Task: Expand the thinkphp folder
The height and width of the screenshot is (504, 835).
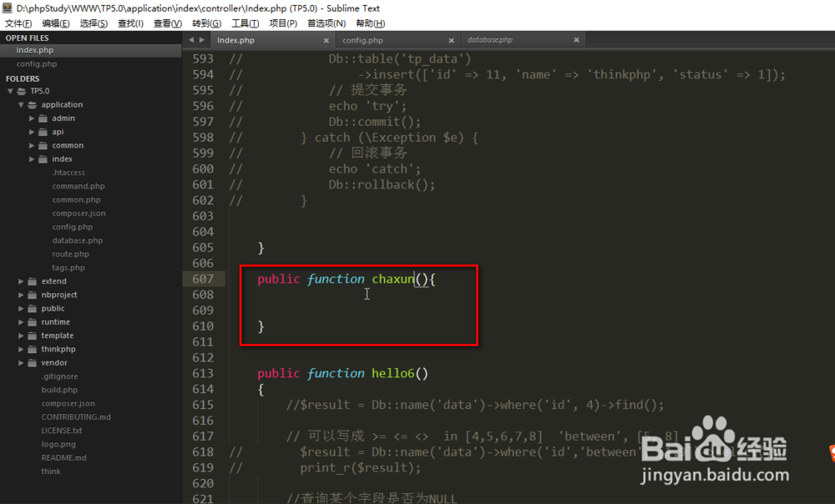Action: (21, 349)
